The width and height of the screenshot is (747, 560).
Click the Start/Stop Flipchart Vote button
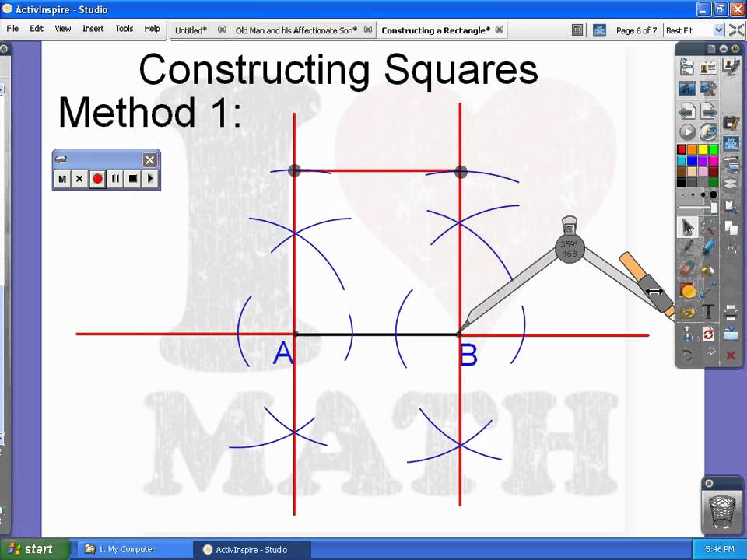687,132
